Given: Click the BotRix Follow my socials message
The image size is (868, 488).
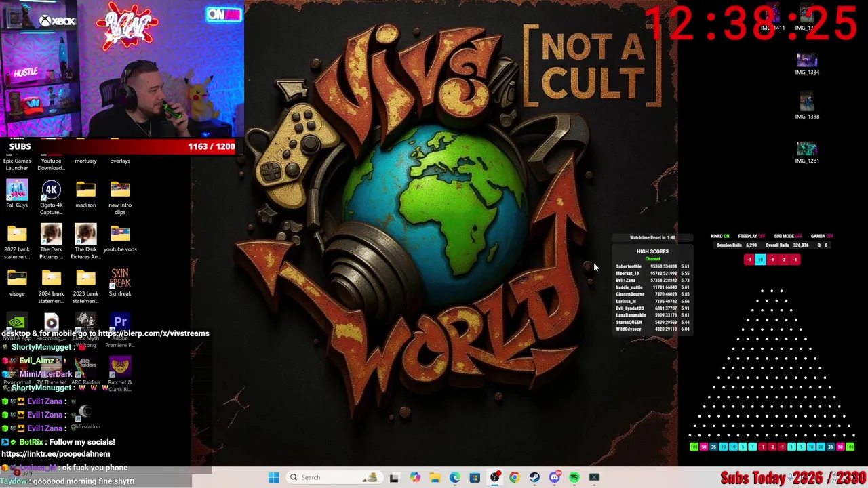Looking at the screenshot, I should [58, 442].
